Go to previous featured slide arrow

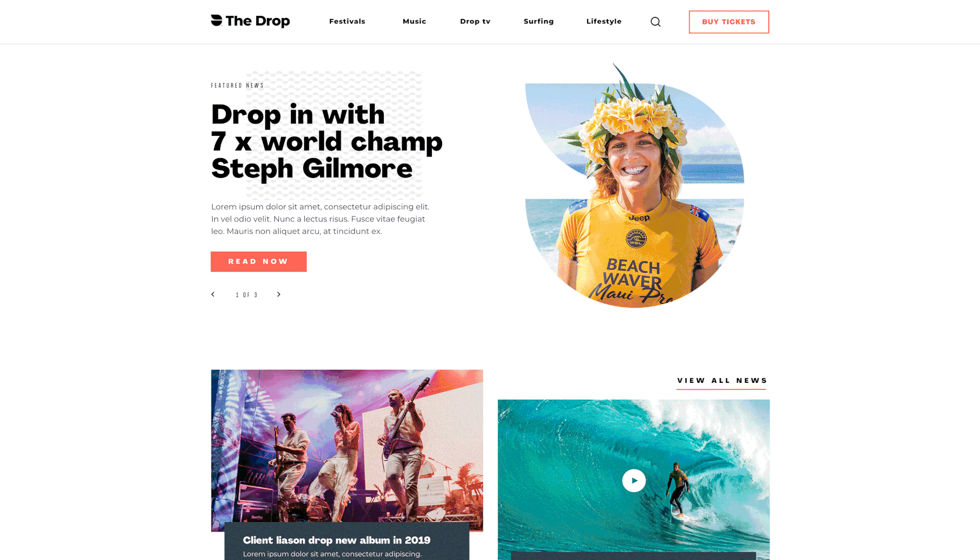click(x=213, y=295)
